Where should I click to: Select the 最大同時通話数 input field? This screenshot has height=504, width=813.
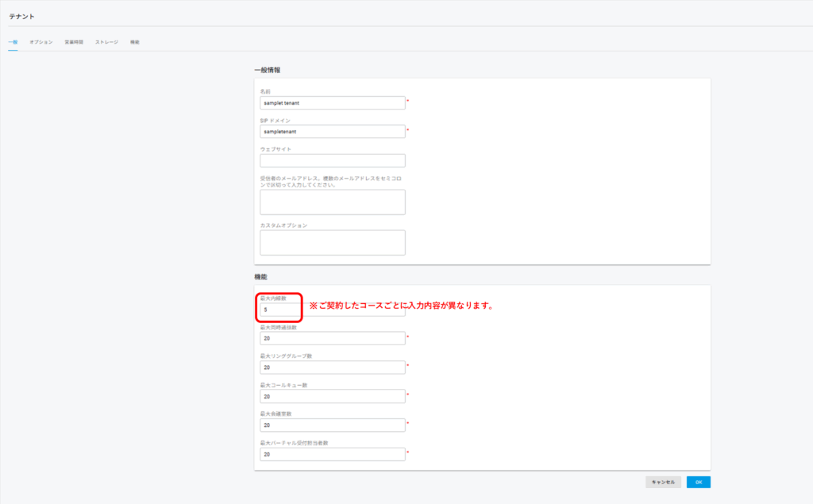pos(332,338)
